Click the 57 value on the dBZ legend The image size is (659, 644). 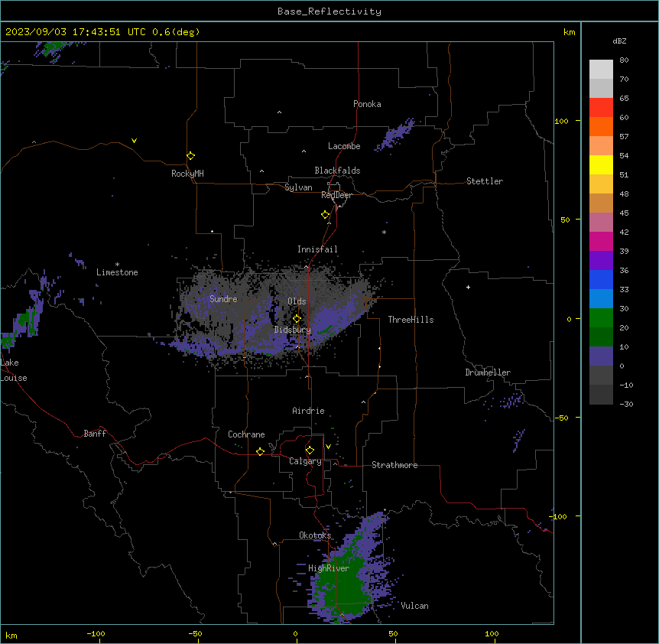click(x=624, y=137)
